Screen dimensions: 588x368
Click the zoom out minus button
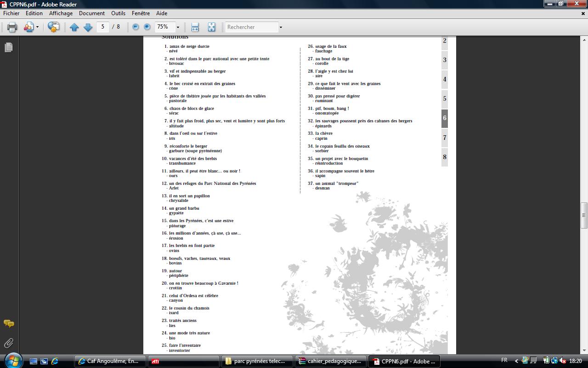point(136,27)
